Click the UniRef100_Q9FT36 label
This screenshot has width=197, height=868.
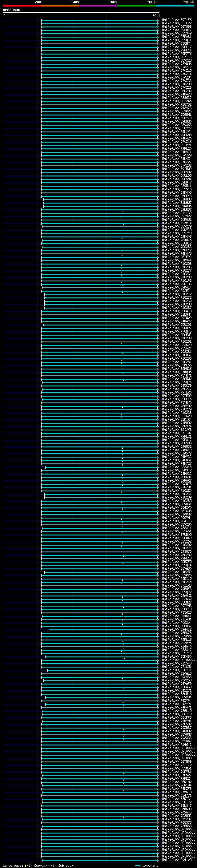[177, 284]
